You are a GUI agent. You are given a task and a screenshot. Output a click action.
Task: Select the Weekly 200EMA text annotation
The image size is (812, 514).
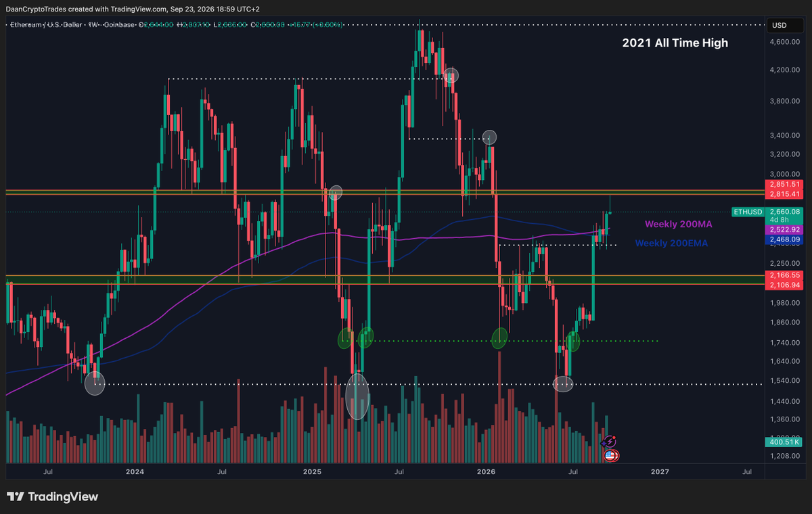[671, 243]
